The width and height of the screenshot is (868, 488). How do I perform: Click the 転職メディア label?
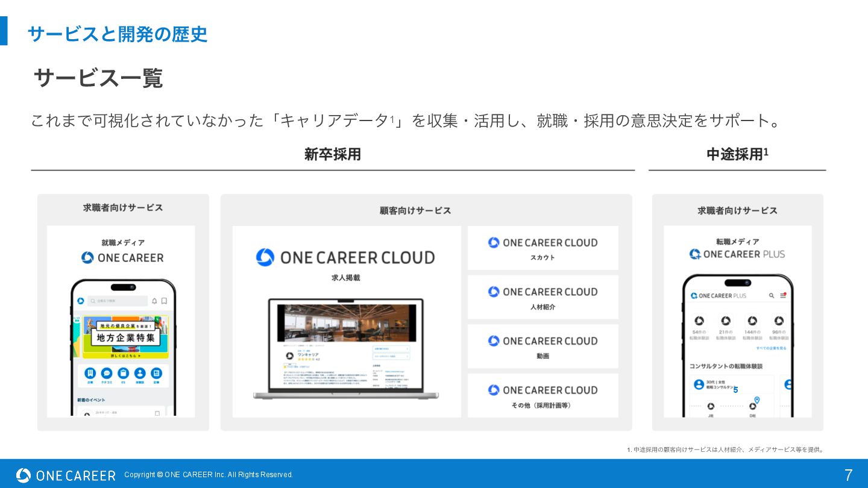coord(738,242)
